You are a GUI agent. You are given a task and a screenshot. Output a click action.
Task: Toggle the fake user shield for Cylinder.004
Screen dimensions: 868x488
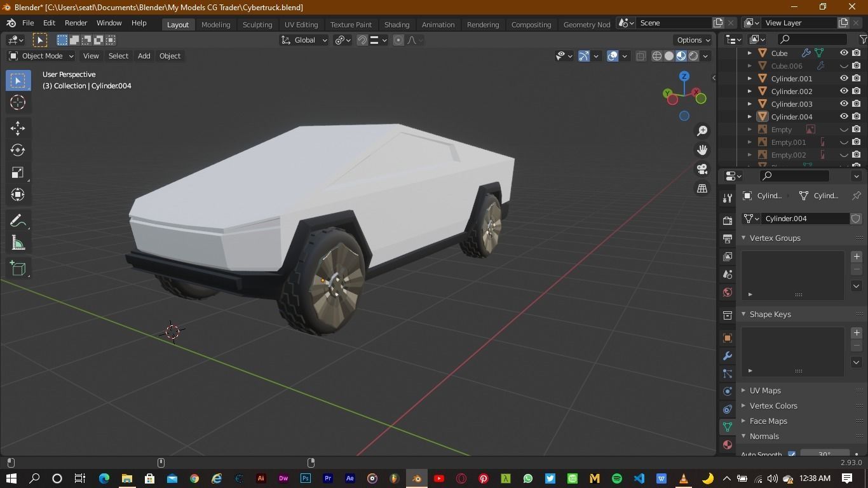click(x=856, y=219)
